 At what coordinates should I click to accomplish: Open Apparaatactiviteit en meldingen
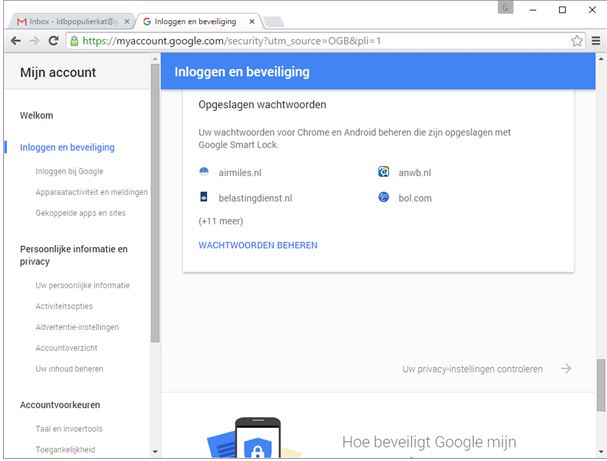coord(91,192)
